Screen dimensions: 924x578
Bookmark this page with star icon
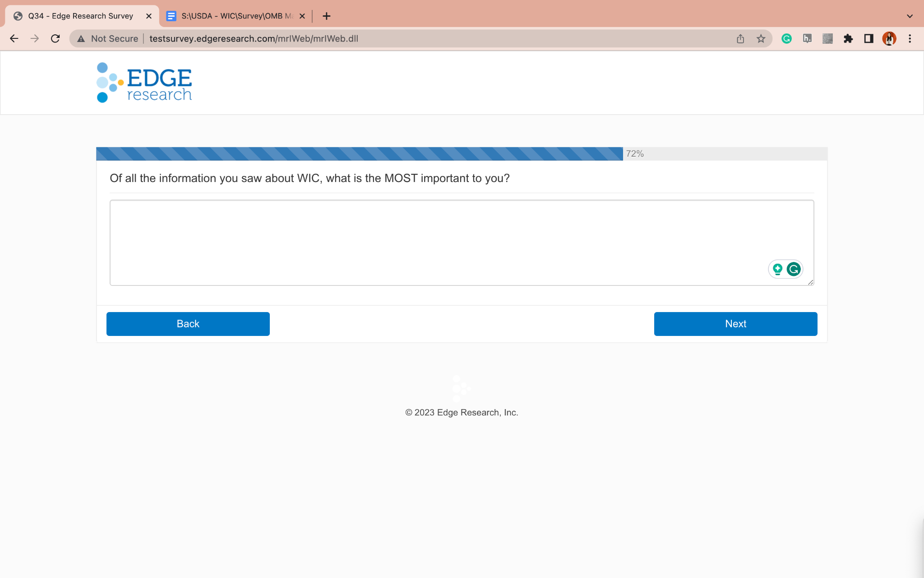pyautogui.click(x=761, y=39)
